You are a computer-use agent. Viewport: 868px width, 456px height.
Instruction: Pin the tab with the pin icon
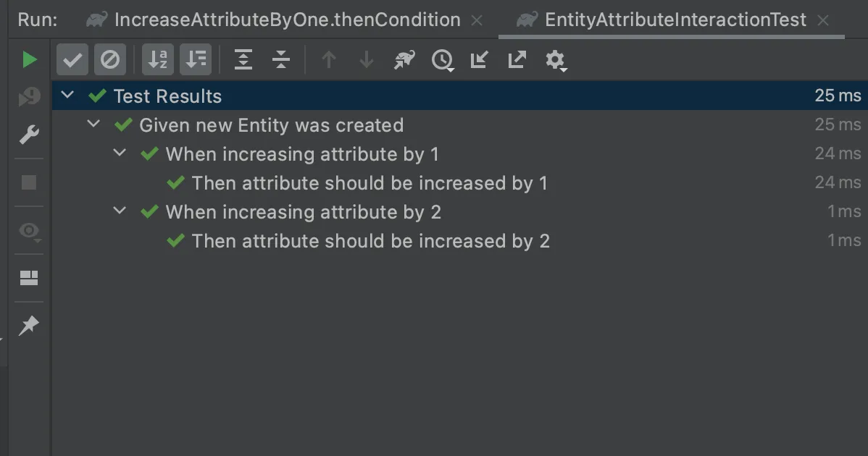point(29,326)
